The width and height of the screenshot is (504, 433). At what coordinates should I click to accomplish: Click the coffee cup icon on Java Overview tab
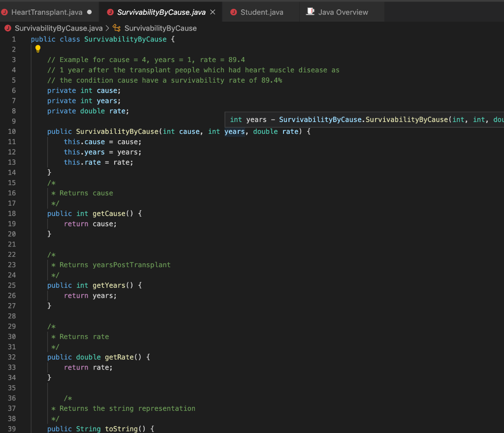pos(310,12)
